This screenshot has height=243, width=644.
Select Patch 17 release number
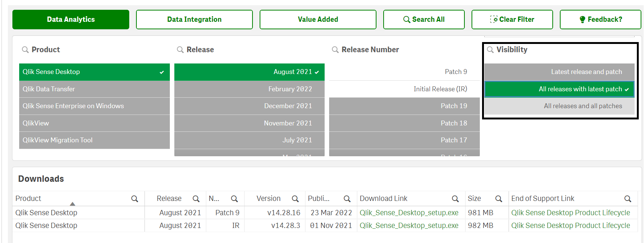pos(404,140)
